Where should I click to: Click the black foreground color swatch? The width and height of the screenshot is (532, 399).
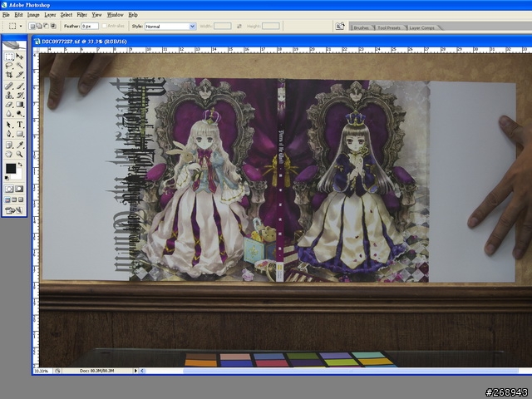tap(11, 168)
